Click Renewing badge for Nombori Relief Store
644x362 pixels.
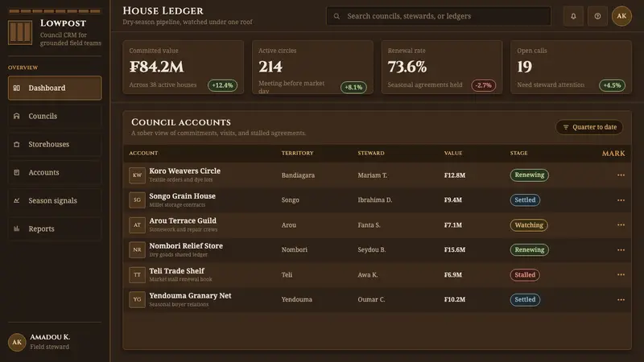click(530, 249)
